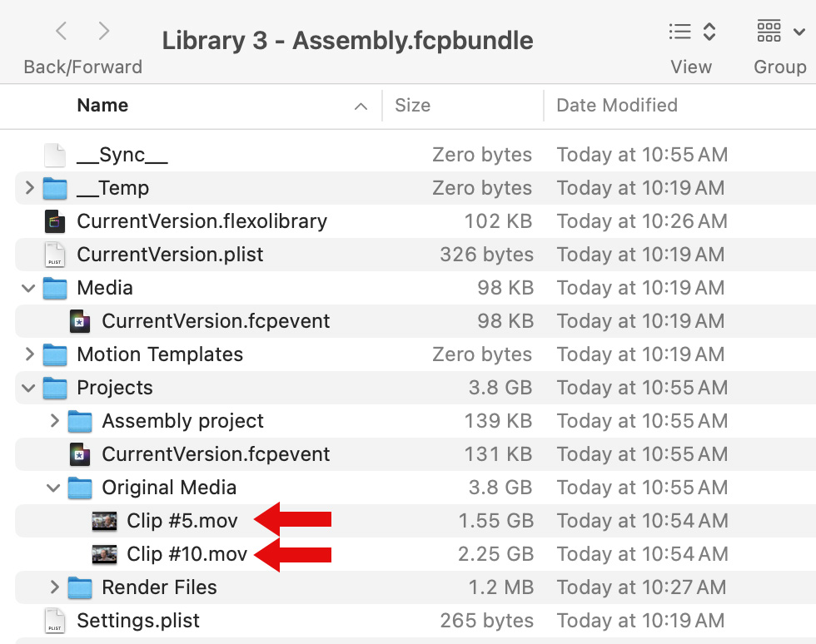Sort by the Name column header
The height and width of the screenshot is (644, 816).
(x=102, y=106)
